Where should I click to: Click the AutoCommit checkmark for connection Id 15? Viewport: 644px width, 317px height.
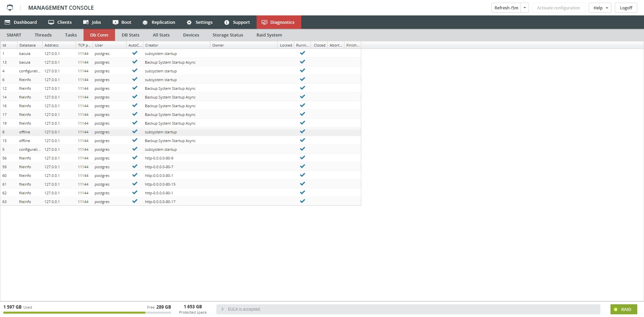coord(135,140)
